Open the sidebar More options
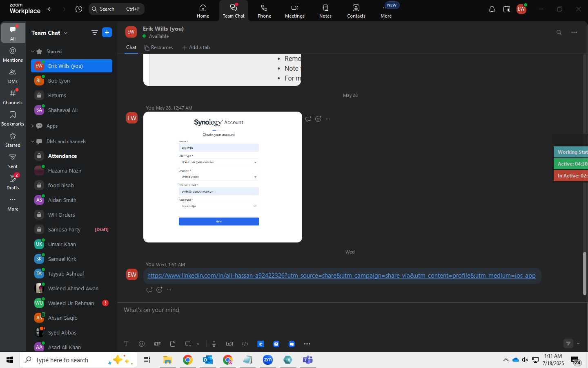The width and height of the screenshot is (588, 368). [x=13, y=203]
